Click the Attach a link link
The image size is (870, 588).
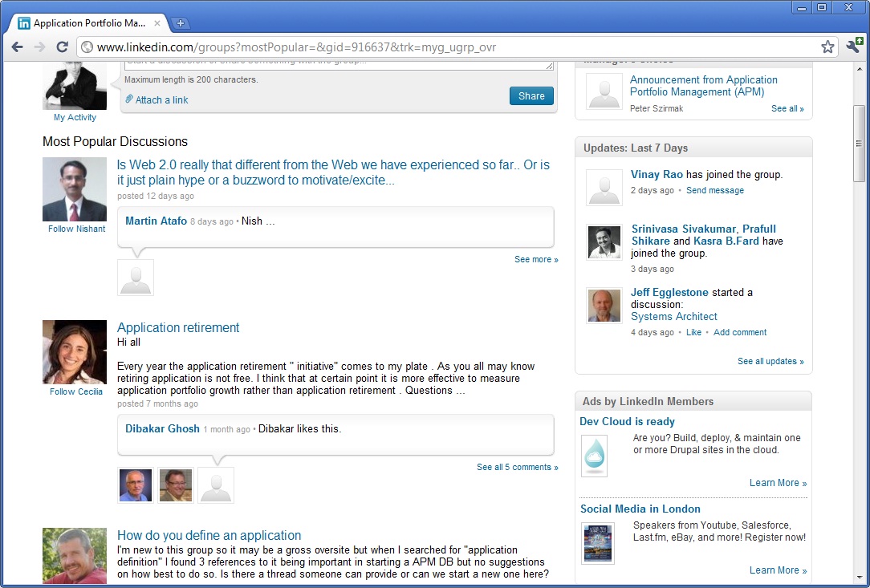[161, 99]
